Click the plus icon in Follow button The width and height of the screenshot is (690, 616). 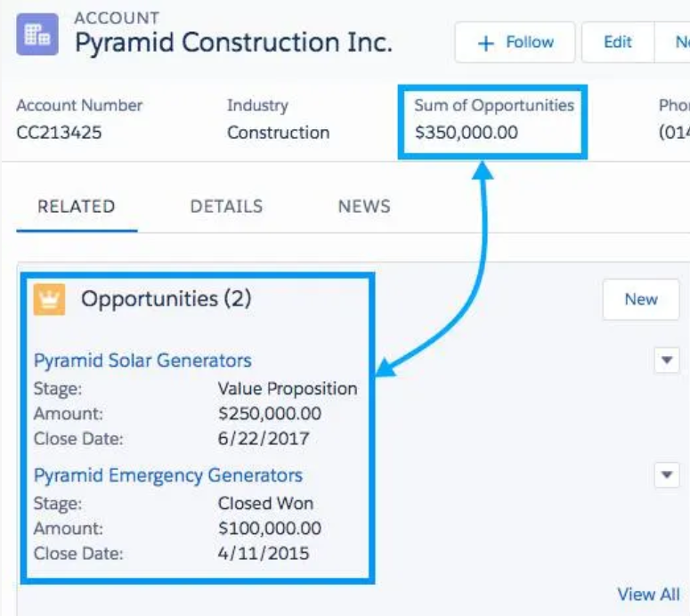[x=486, y=43]
